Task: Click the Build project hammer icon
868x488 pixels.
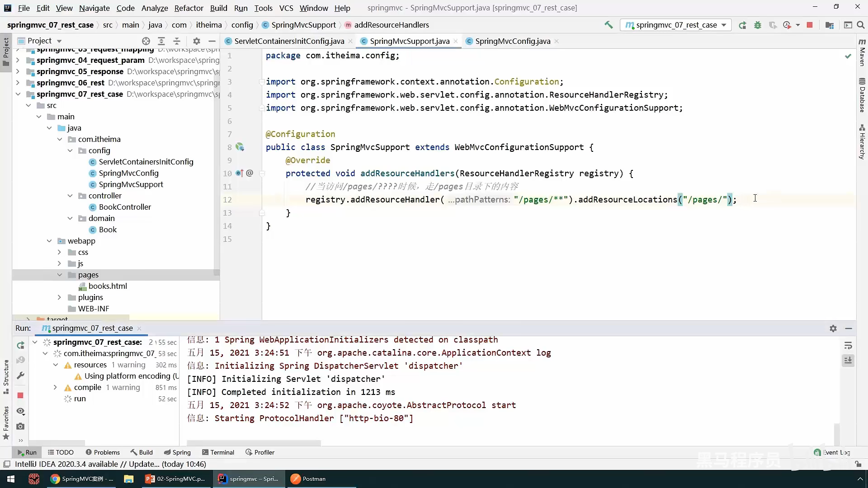Action: (x=609, y=25)
